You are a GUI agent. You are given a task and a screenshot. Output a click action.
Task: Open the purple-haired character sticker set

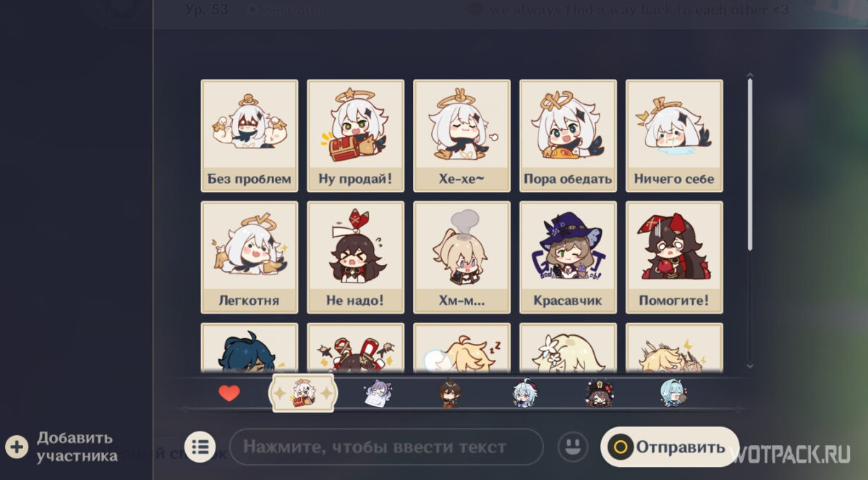pyautogui.click(x=378, y=393)
